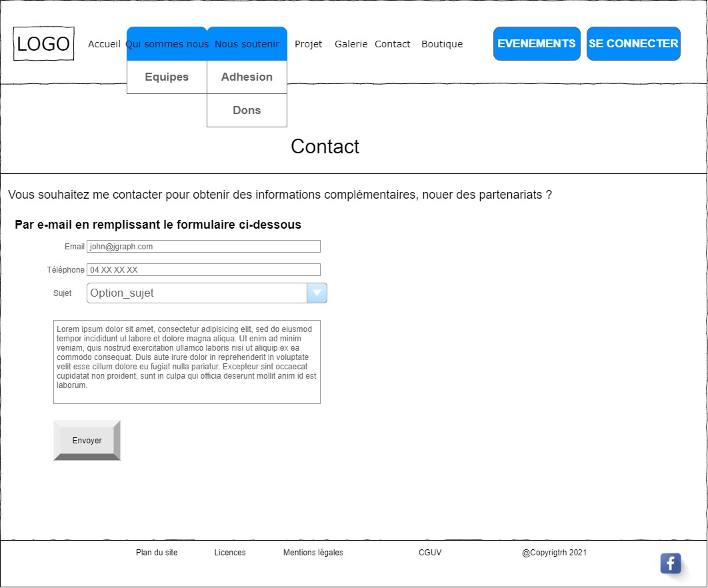The width and height of the screenshot is (708, 588).
Task: Select Adhesion submenu item
Action: [247, 77]
